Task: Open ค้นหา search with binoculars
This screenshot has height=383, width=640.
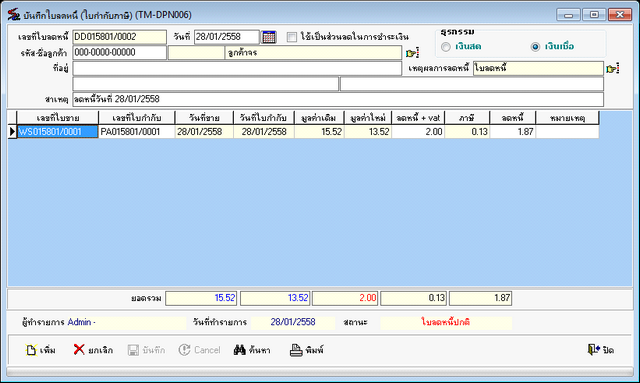Action: click(x=252, y=350)
